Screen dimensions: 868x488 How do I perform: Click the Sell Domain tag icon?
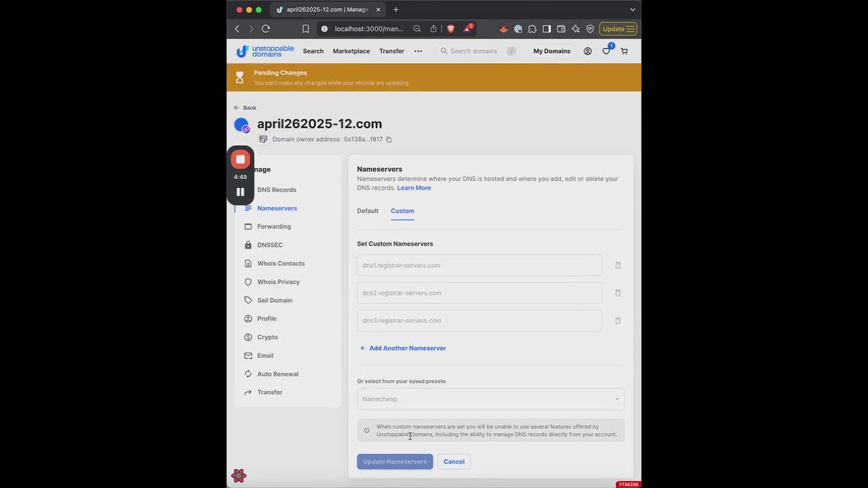point(248,300)
